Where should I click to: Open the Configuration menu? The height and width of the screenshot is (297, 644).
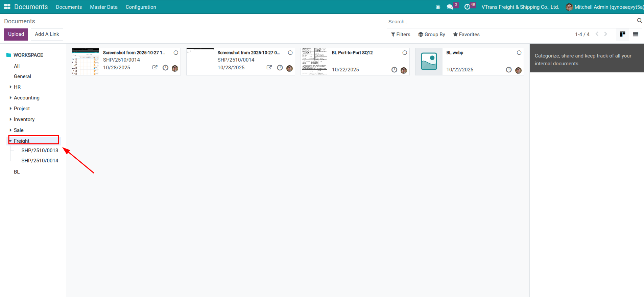point(141,7)
